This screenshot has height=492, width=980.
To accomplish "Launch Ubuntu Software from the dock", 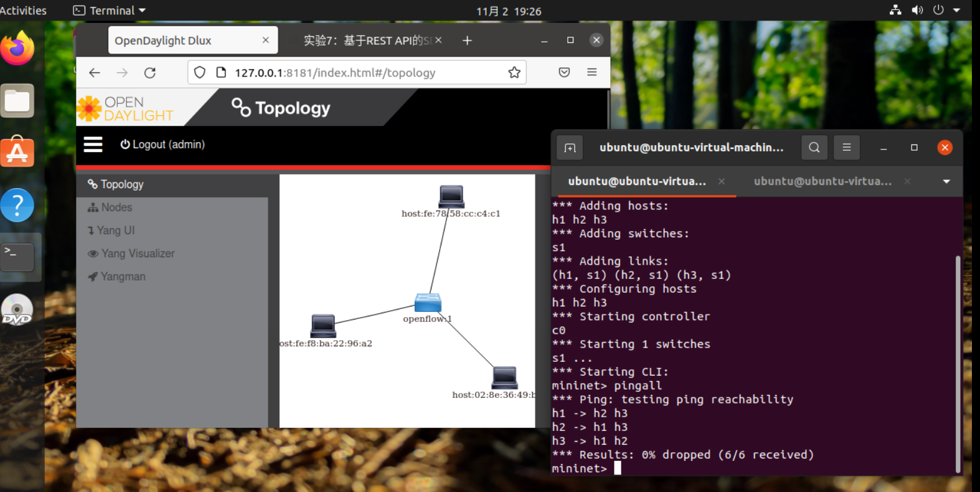I will point(17,153).
